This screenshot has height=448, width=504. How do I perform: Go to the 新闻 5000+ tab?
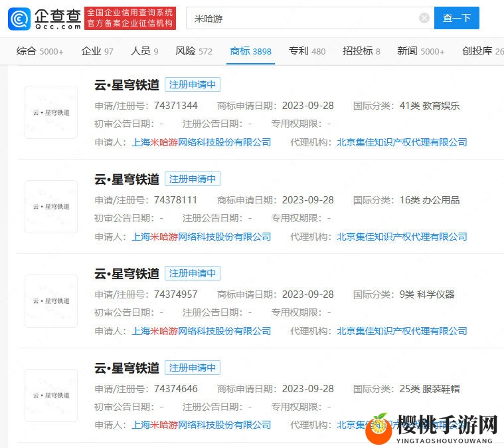click(421, 51)
